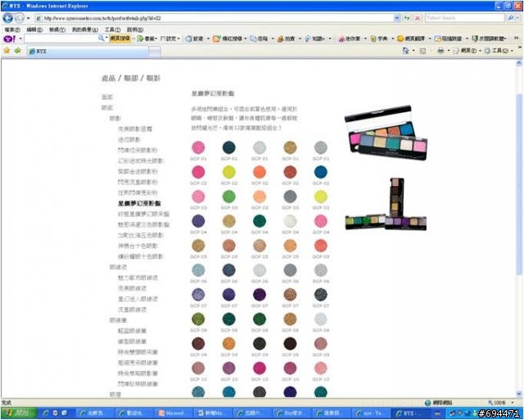Click the Windows Start button
The width and height of the screenshot is (524, 420).
(19, 413)
